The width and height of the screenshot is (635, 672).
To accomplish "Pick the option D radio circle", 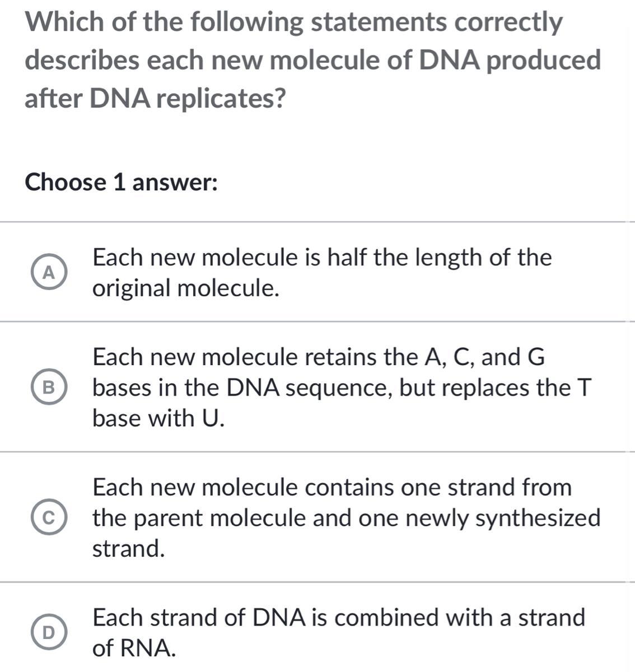I will click(50, 632).
